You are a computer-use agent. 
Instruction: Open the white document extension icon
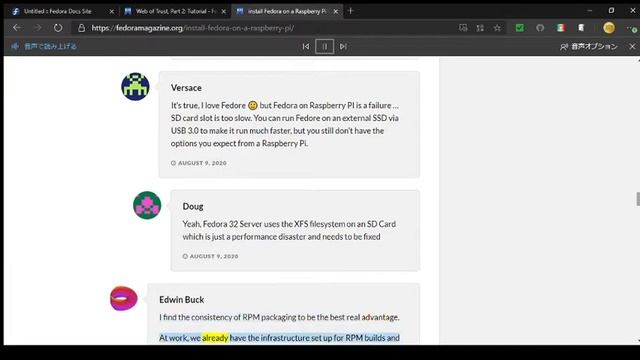(x=581, y=28)
